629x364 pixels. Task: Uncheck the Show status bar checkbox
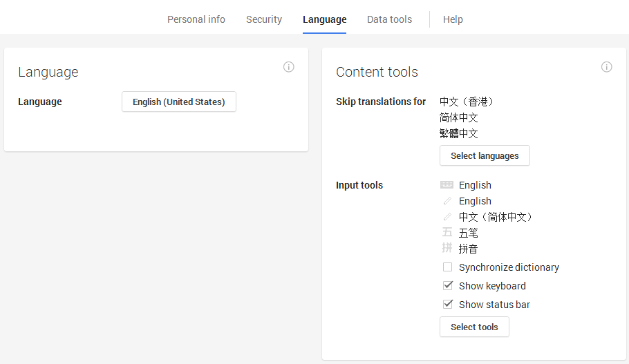coord(447,305)
